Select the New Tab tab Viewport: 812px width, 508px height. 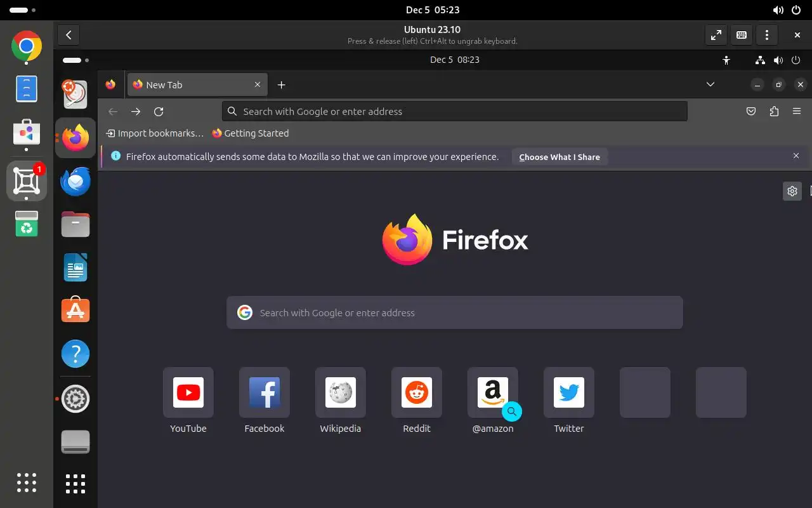(197, 84)
